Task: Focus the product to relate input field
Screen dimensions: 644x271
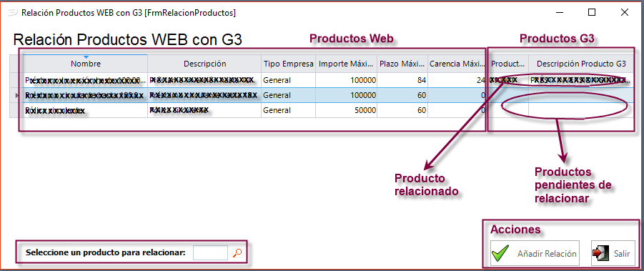Action: click(x=210, y=252)
